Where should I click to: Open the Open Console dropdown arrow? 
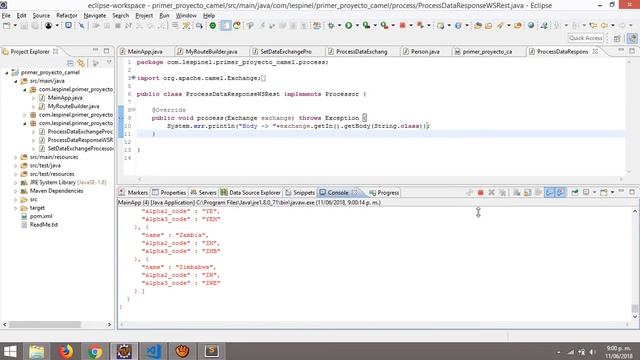point(612,193)
